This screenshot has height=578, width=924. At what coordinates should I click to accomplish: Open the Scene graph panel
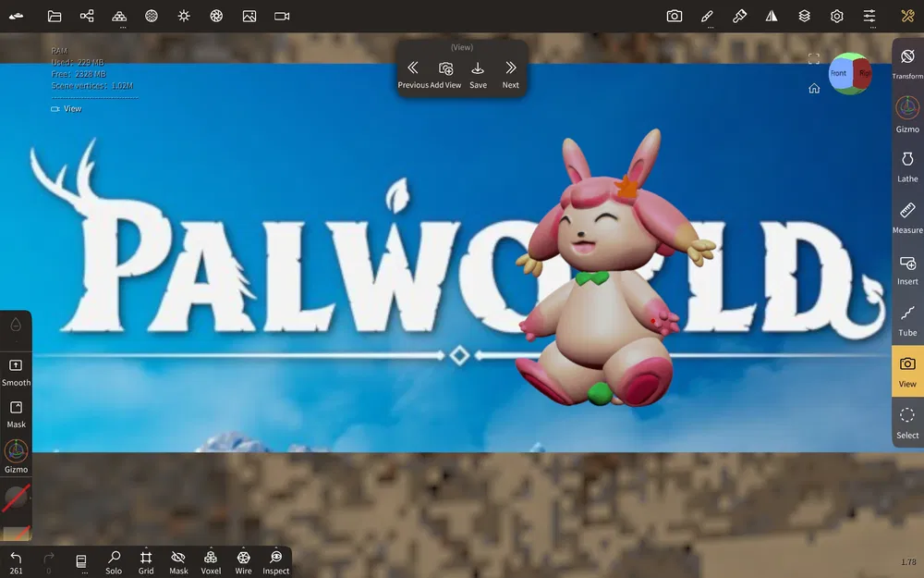tap(87, 16)
